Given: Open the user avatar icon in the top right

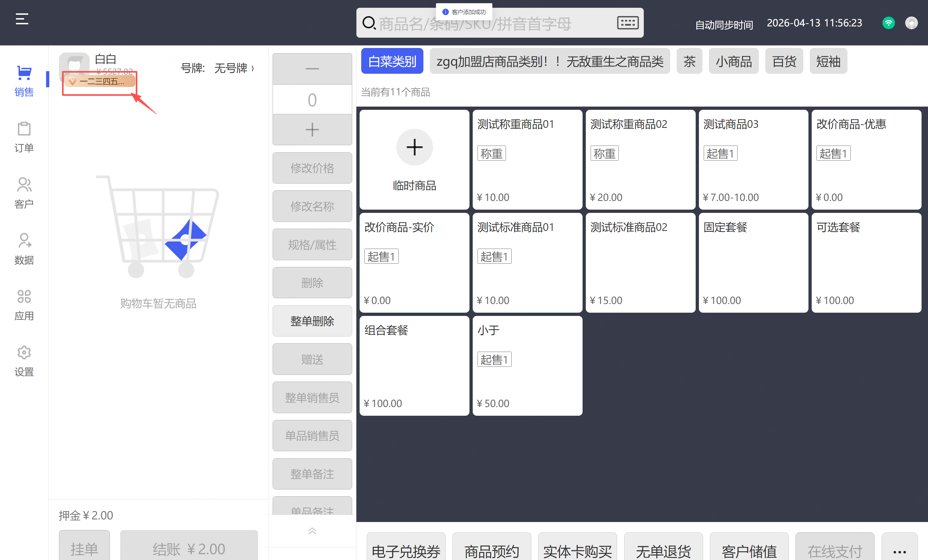Looking at the screenshot, I should tap(911, 23).
